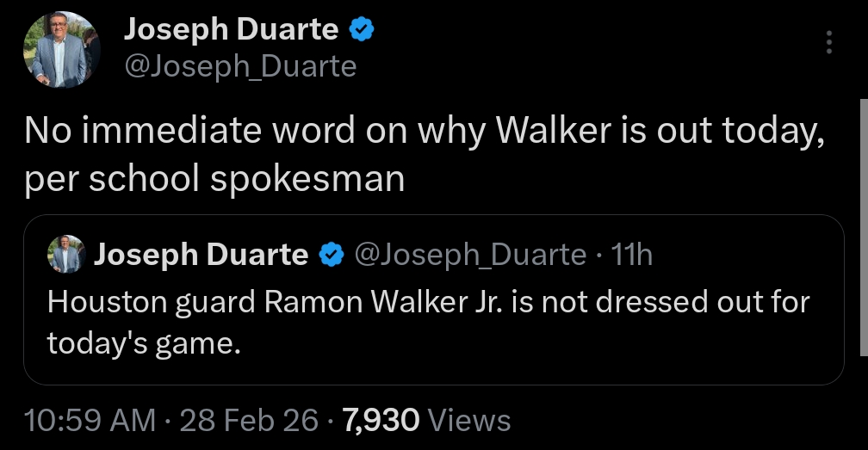Click the 28 Feb 26 post date
The height and width of the screenshot is (450, 868).
click(x=249, y=421)
